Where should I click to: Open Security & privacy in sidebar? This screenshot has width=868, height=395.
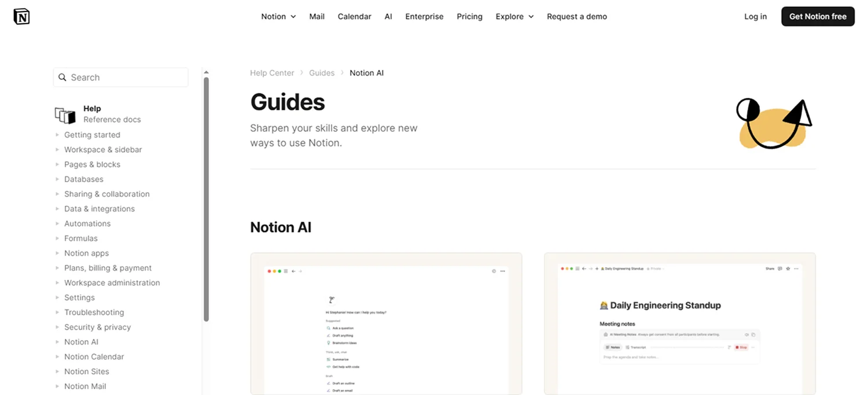[97, 327]
